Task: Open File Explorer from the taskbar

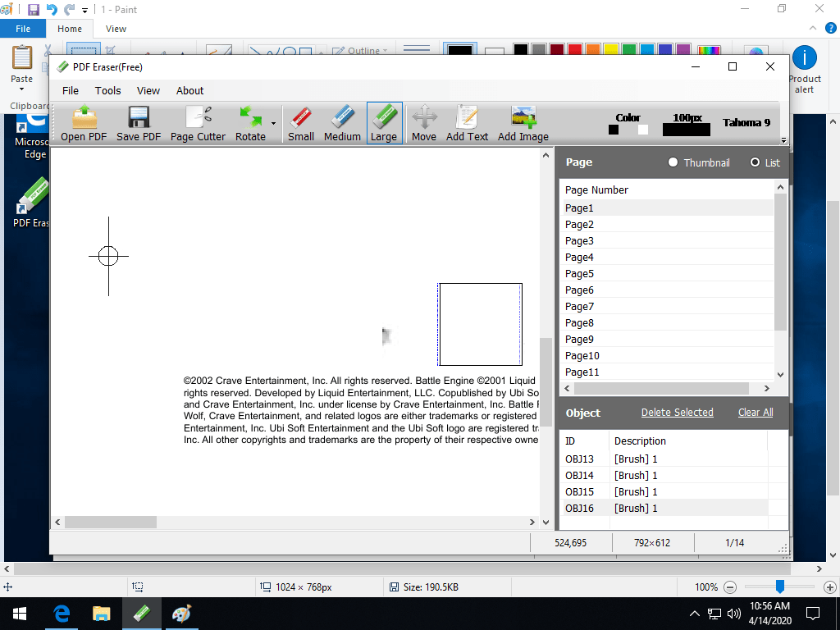Action: [x=101, y=614]
